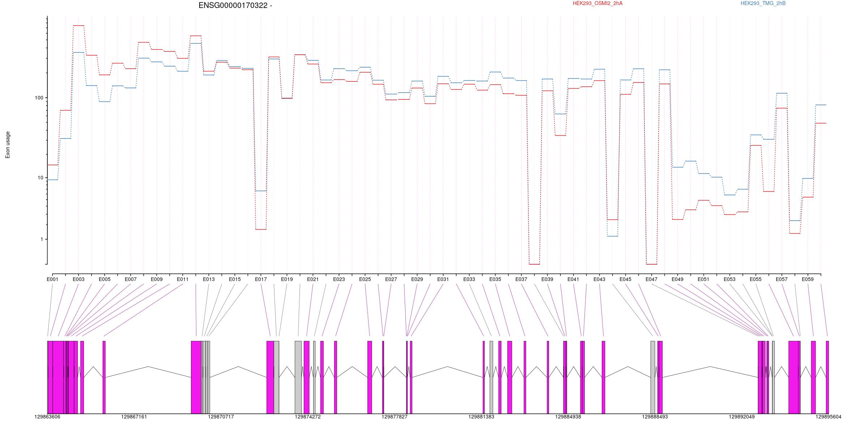This screenshot has height=434, width=868.
Task: Click exon label E025
Action: pos(365,279)
